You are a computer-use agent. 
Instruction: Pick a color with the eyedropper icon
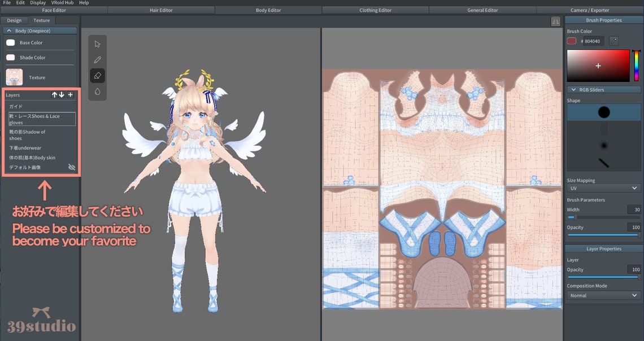tap(613, 41)
